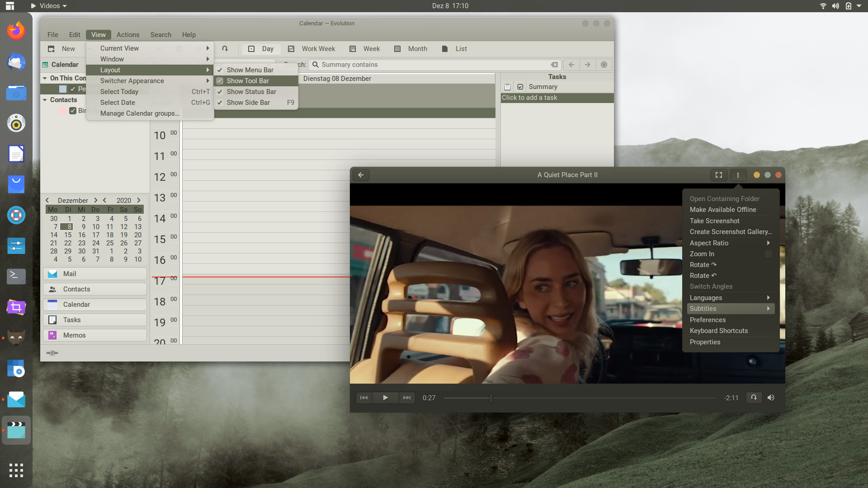Click the Summary contains search field
The image size is (868, 488).
coord(434,65)
